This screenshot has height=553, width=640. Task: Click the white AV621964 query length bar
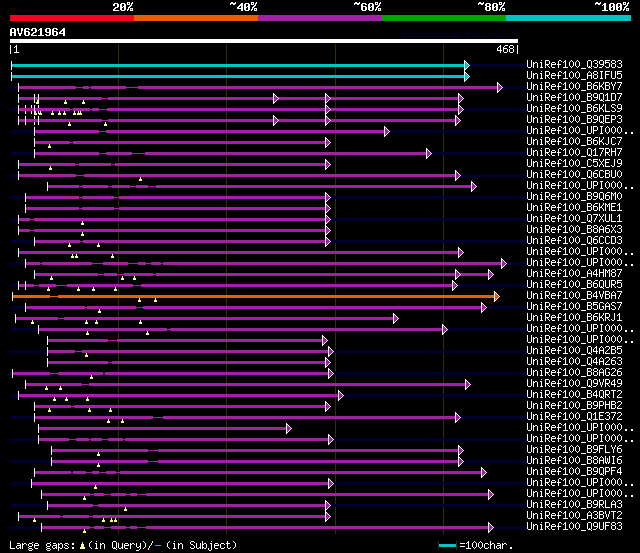[x=264, y=41]
